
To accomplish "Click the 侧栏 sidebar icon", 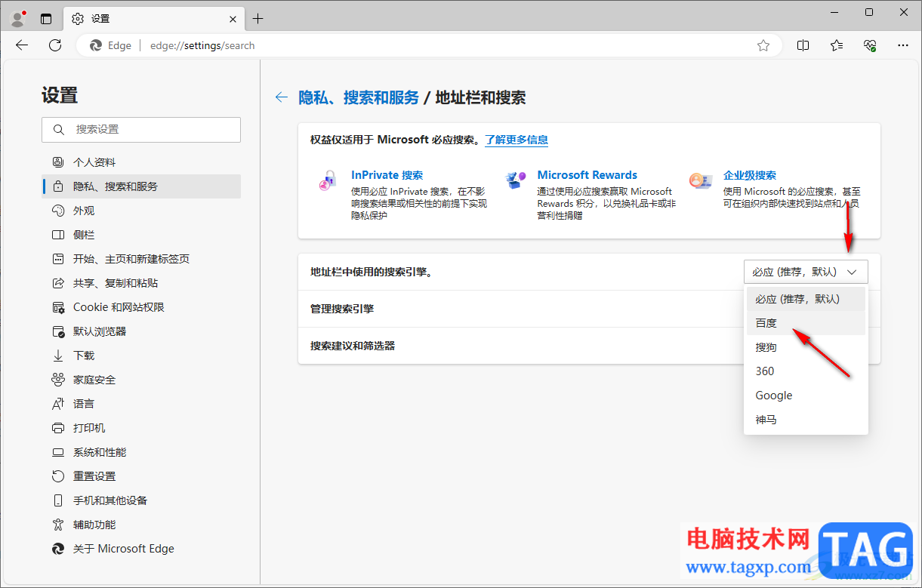I will [x=58, y=235].
